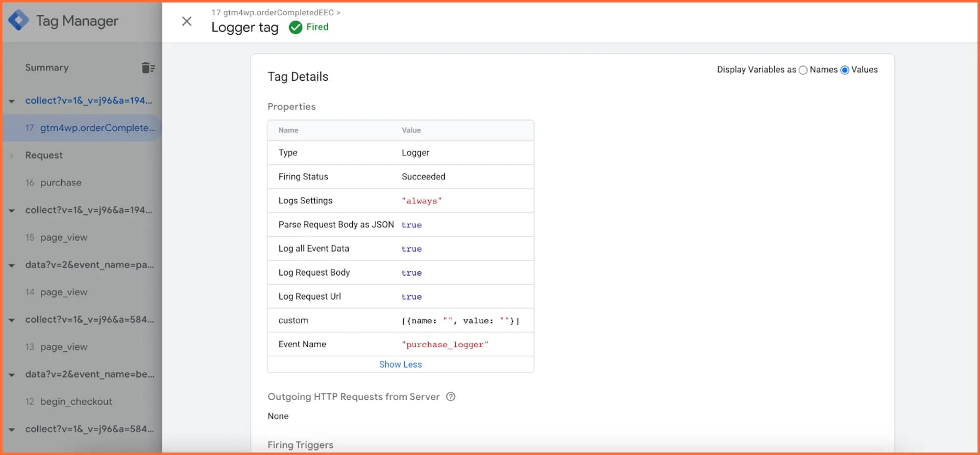Open help icon for Outgoing HTTP Requests
980x455 pixels.
451,397
